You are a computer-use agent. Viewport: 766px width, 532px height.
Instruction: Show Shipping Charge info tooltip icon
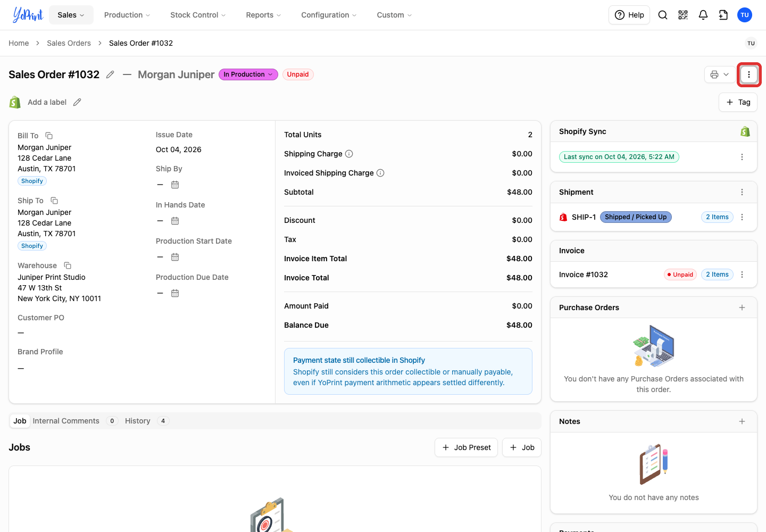[349, 154]
